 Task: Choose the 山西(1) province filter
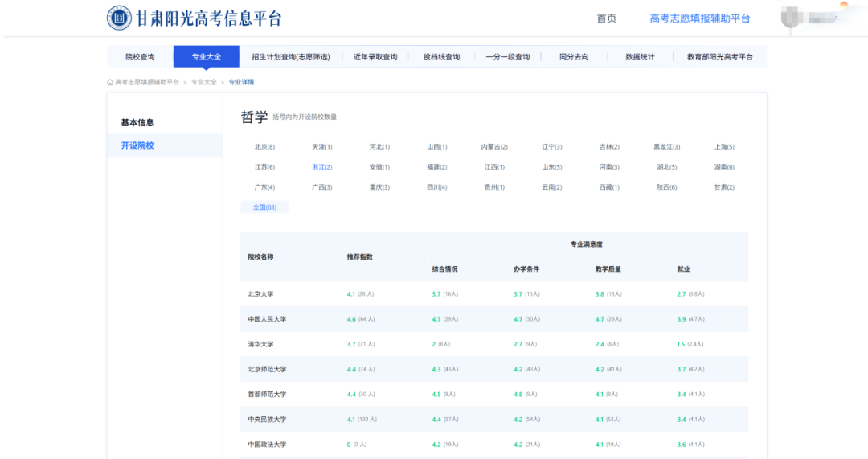[436, 147]
